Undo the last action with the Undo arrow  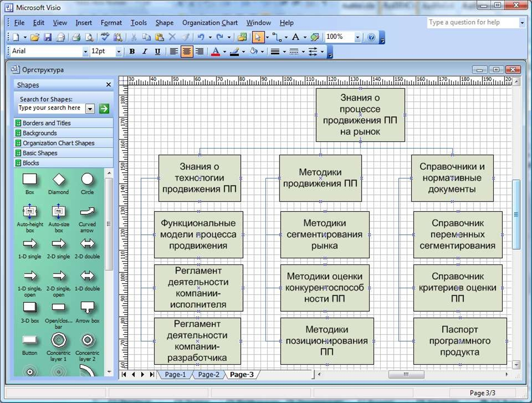pos(201,37)
